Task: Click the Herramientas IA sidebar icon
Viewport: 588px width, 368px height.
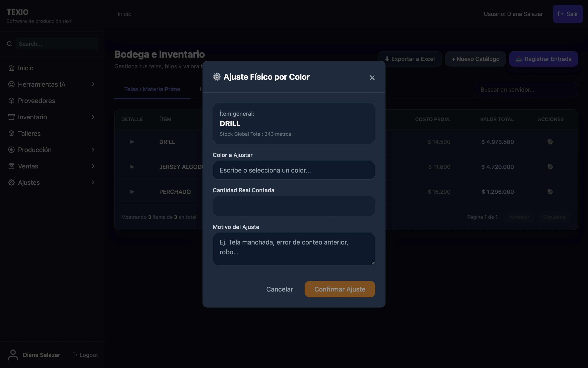Action: click(x=11, y=84)
